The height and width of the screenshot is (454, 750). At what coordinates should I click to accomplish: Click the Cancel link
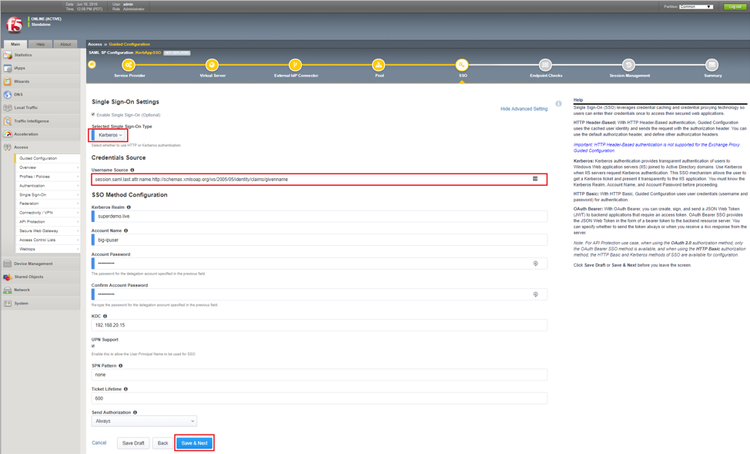tap(99, 443)
